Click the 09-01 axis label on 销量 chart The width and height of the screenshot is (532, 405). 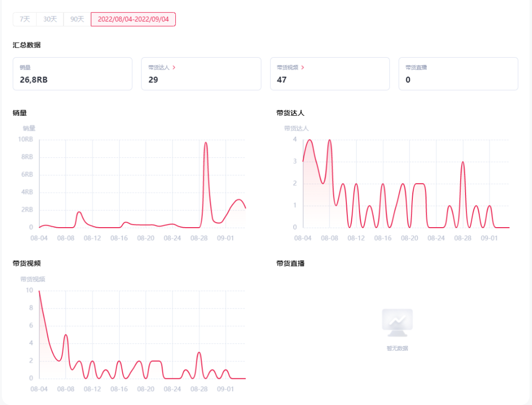tap(226, 238)
